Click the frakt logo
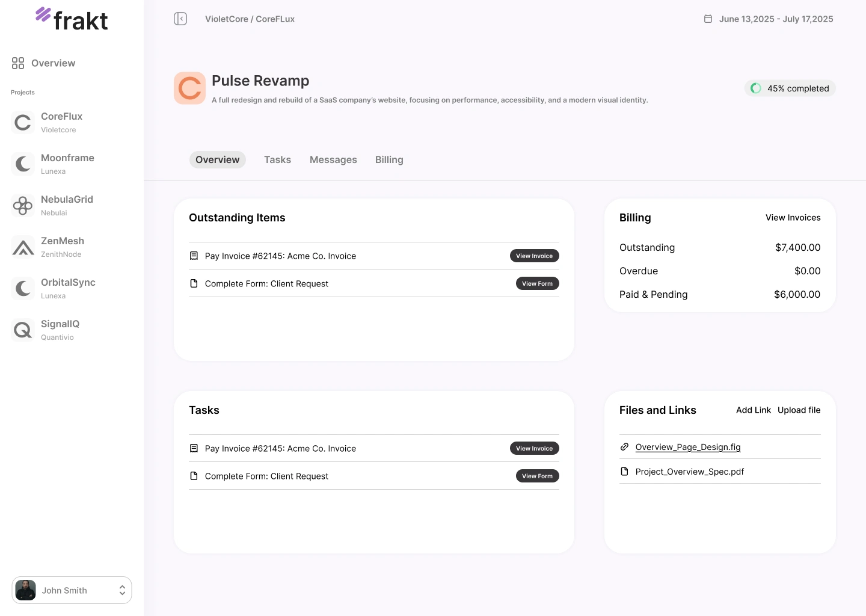The width and height of the screenshot is (866, 616). [72, 20]
